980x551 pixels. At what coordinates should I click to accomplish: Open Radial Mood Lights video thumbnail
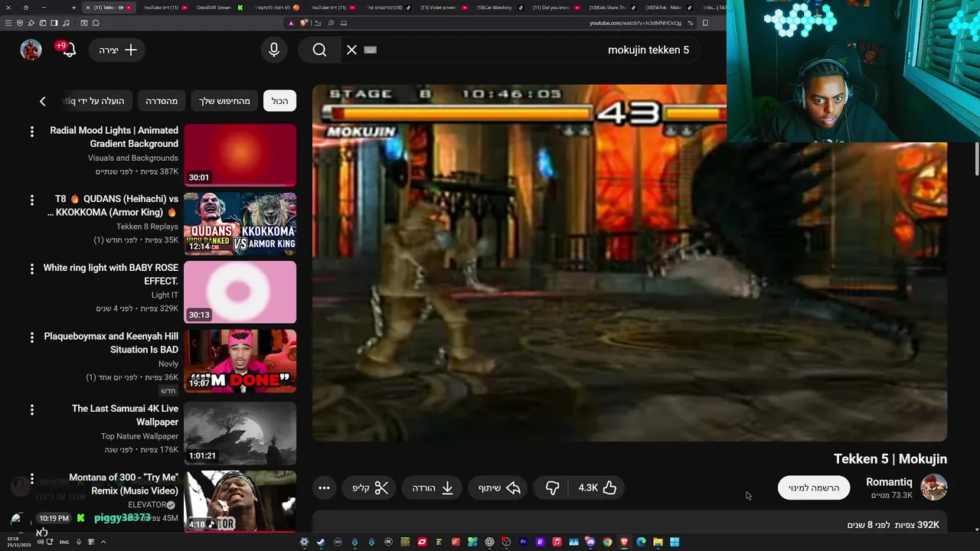(x=240, y=155)
